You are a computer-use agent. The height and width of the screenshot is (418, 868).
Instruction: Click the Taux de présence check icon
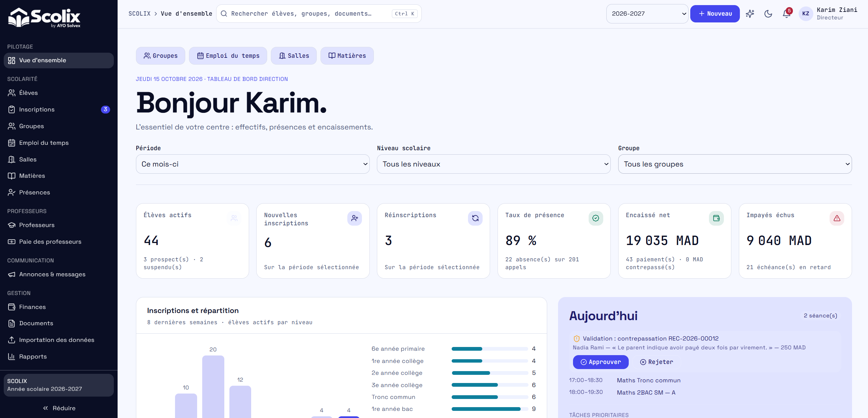[x=596, y=218]
